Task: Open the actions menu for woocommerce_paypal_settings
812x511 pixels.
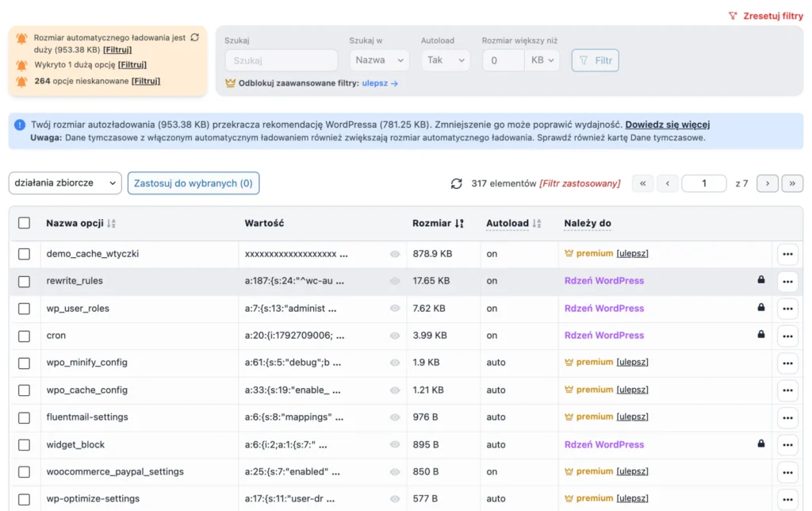Action: click(x=787, y=472)
